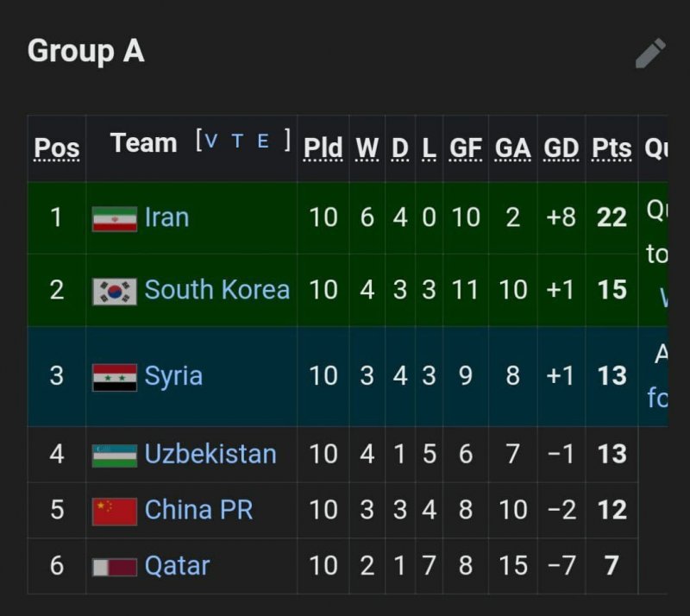Open the Uzbekistan team link
This screenshot has width=690, height=616.
(210, 454)
